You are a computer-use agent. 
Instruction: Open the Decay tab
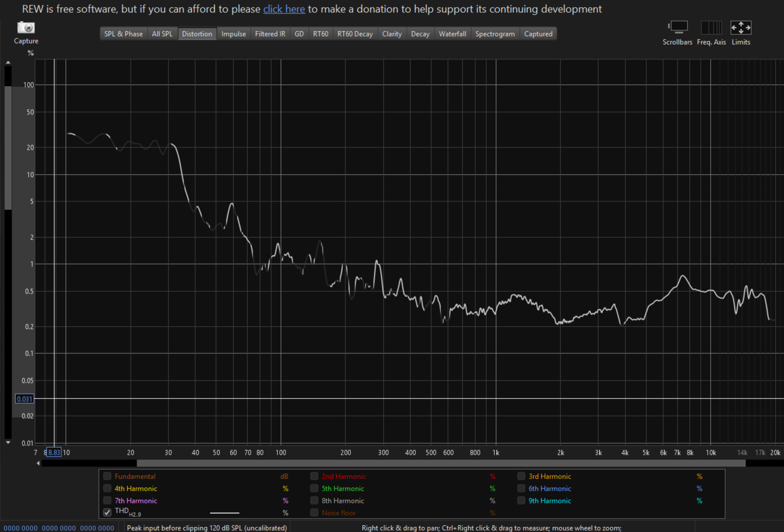[x=420, y=34]
